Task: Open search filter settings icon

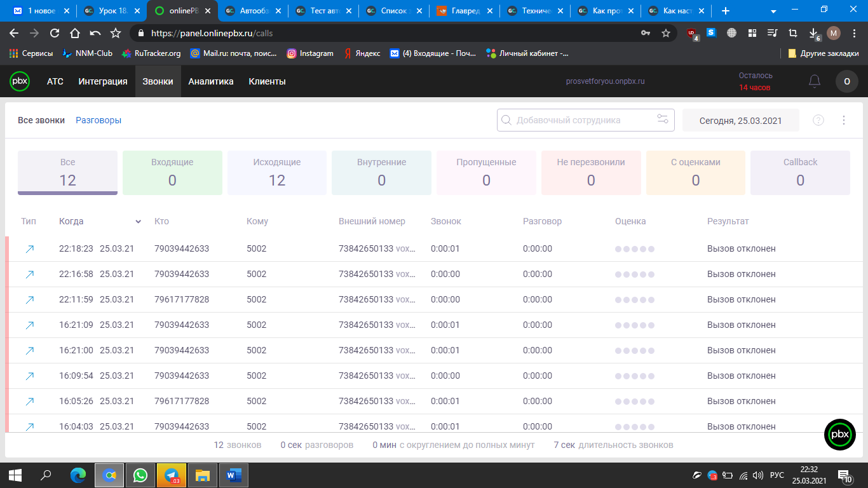Action: [x=663, y=119]
